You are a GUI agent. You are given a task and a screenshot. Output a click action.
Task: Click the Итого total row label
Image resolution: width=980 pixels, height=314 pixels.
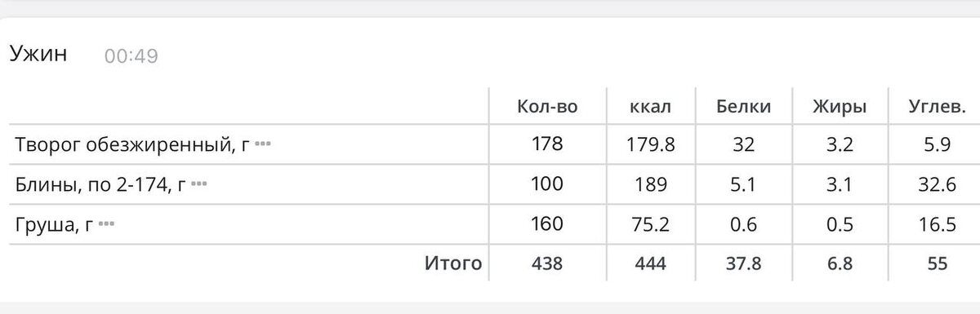[x=453, y=263]
